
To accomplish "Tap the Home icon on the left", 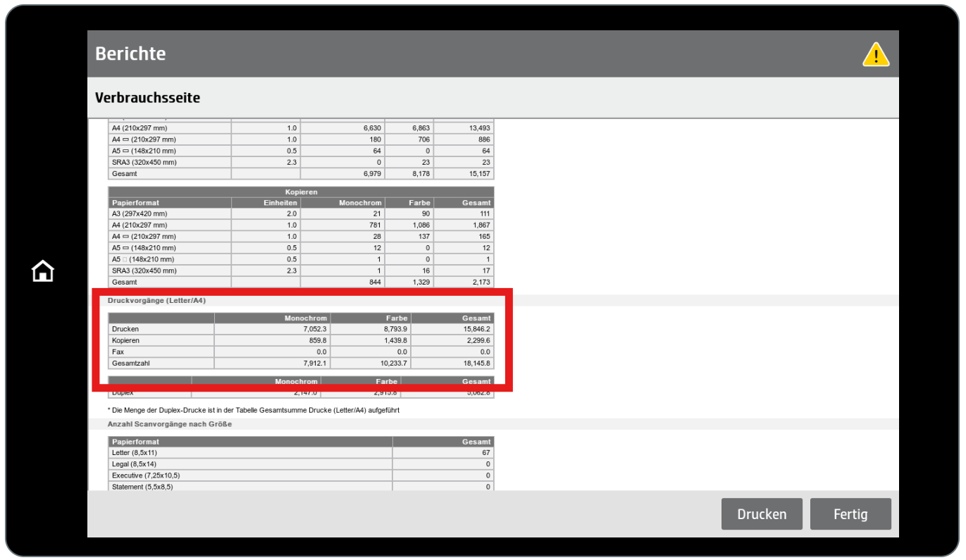I will click(43, 271).
